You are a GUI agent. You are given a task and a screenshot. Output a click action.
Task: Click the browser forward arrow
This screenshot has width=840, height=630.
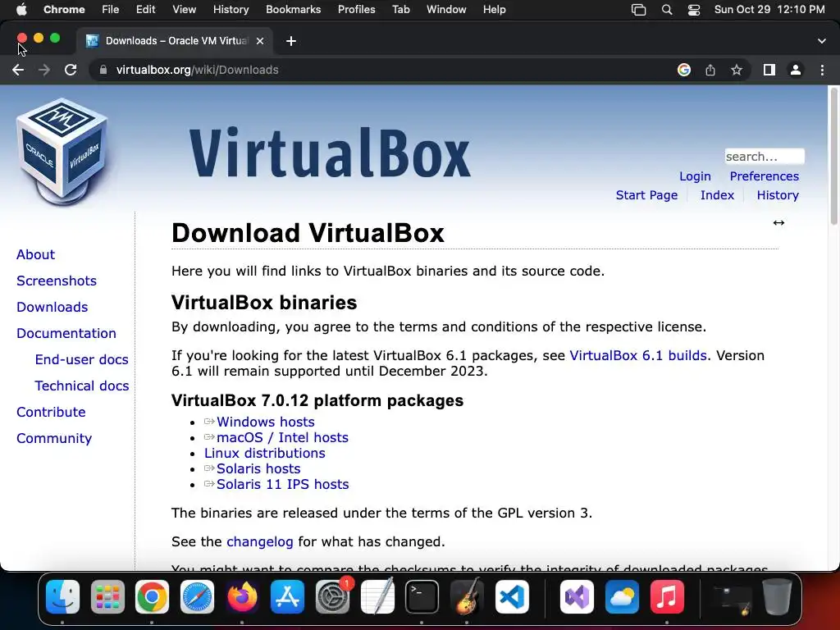[x=44, y=71]
